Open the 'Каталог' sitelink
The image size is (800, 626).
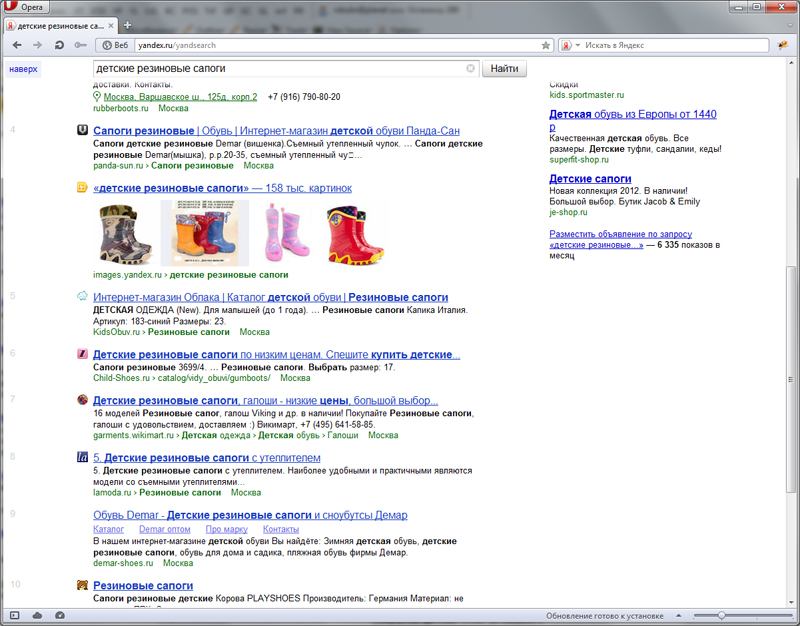click(x=108, y=530)
